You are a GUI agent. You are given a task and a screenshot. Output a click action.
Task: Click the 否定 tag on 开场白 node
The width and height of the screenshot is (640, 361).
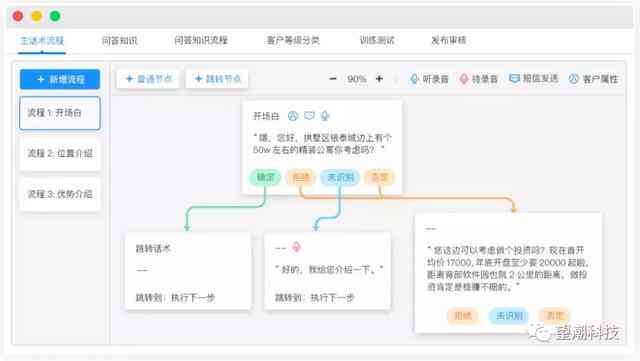point(380,177)
